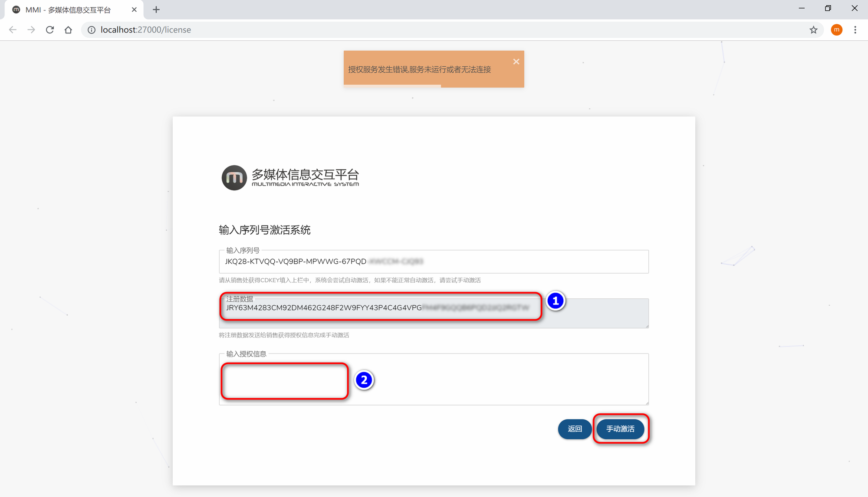Click the browser forward arrow
The height and width of the screenshot is (497, 868).
pos(31,30)
